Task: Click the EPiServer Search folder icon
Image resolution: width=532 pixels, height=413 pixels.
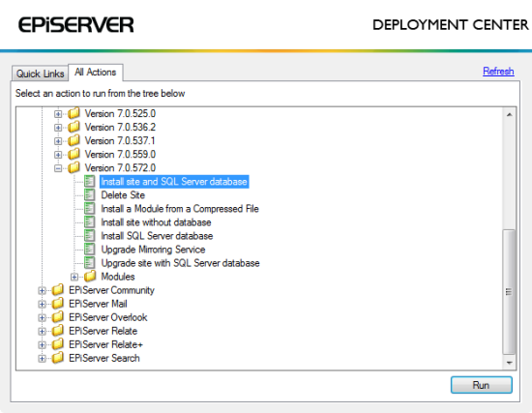Action: (x=58, y=357)
